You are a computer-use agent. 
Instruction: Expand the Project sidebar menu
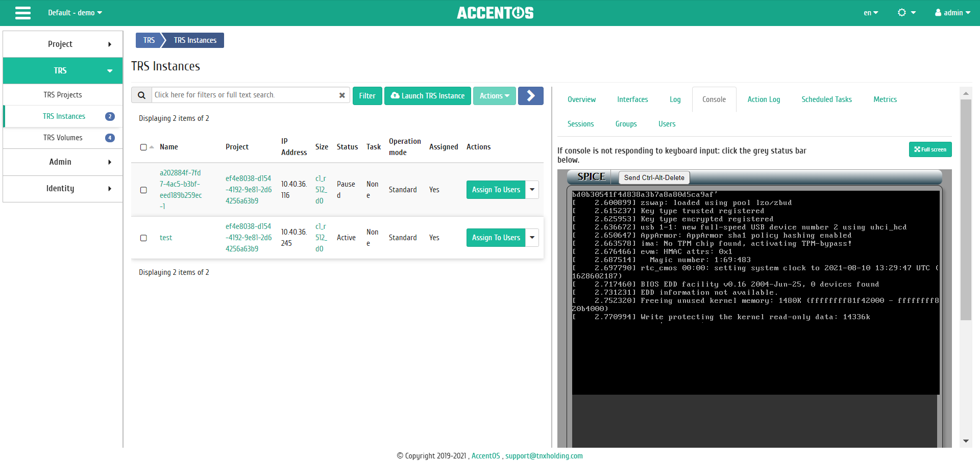tap(63, 44)
